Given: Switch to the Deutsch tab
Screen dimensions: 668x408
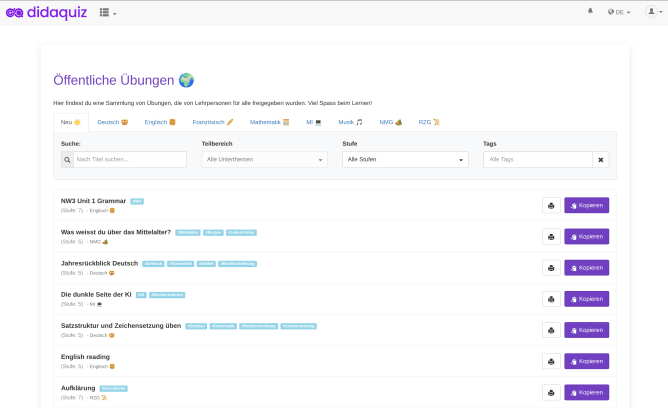Looking at the screenshot, I should pos(112,122).
